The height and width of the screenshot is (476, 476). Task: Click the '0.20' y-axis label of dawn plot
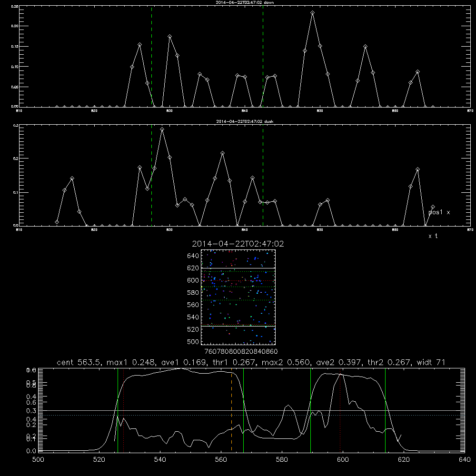click(x=15, y=26)
